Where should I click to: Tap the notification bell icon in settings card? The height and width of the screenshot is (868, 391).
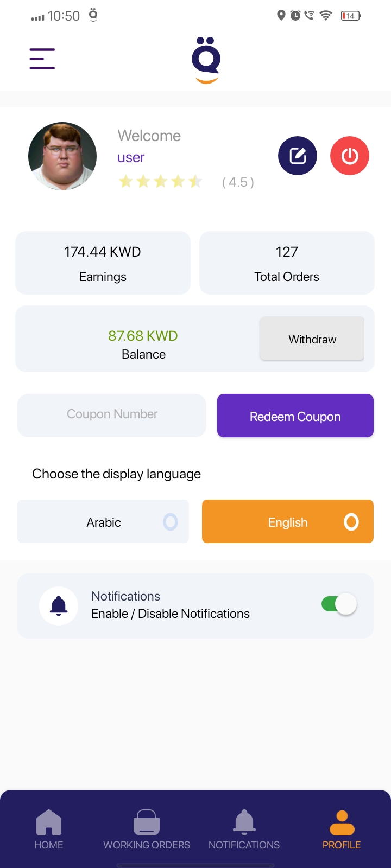coord(59,606)
